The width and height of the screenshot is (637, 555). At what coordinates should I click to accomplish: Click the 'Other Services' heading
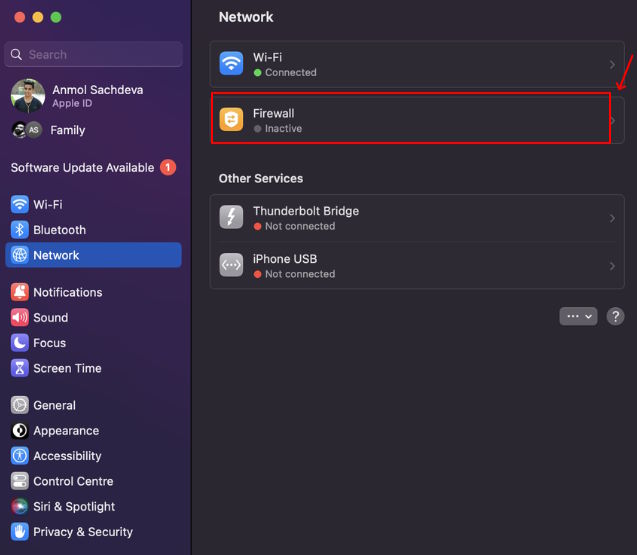[x=261, y=178]
